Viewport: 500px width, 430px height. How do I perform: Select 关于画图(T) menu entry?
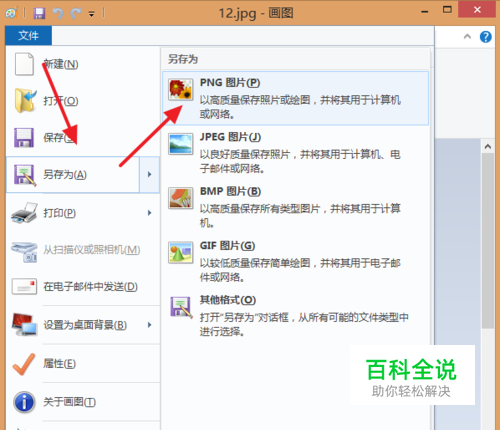tap(83, 402)
